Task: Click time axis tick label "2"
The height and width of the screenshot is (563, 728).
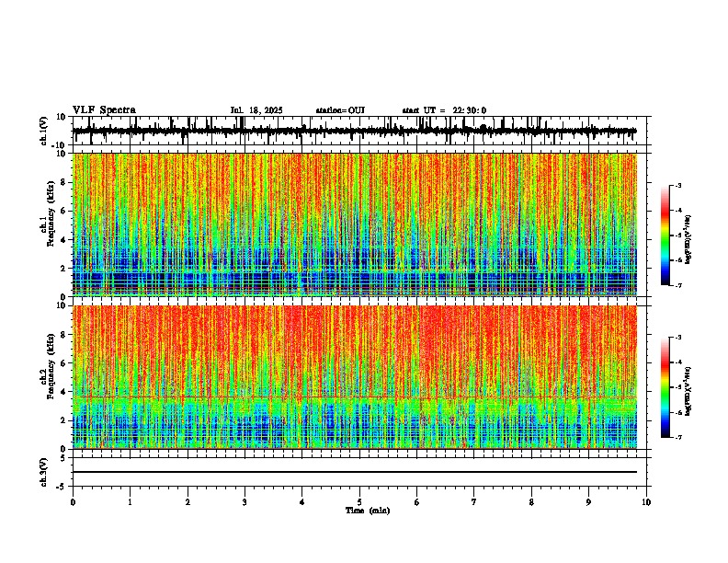Action: click(188, 502)
